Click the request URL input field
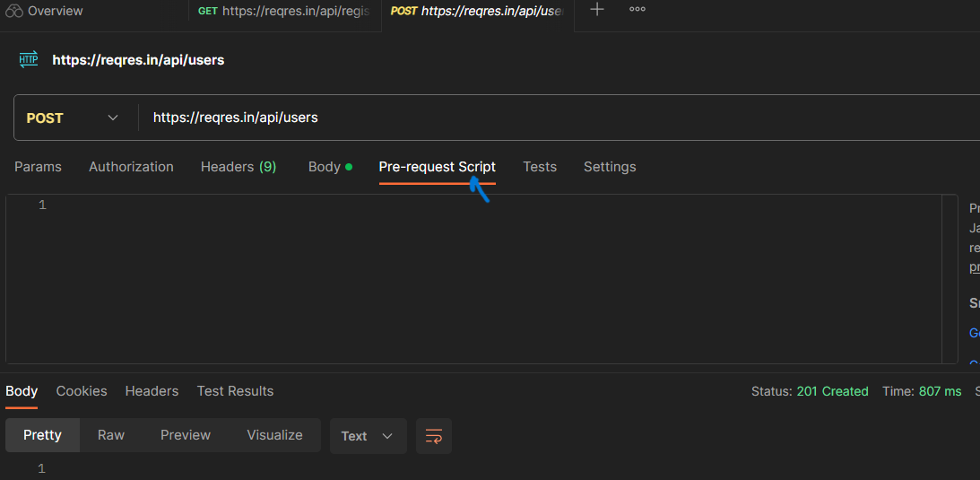Screen dimensions: 980x480 (538, 118)
